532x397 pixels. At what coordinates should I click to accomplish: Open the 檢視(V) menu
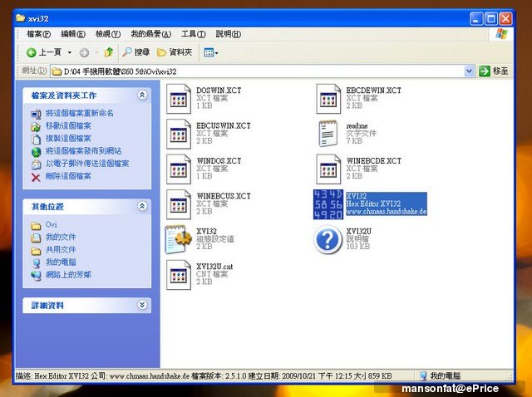coord(108,34)
